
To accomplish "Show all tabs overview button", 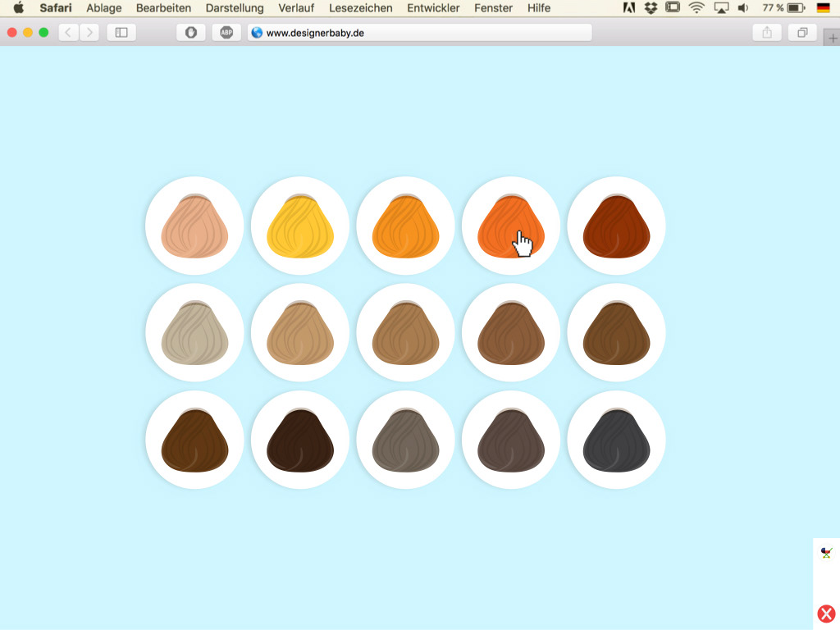I will (x=802, y=33).
